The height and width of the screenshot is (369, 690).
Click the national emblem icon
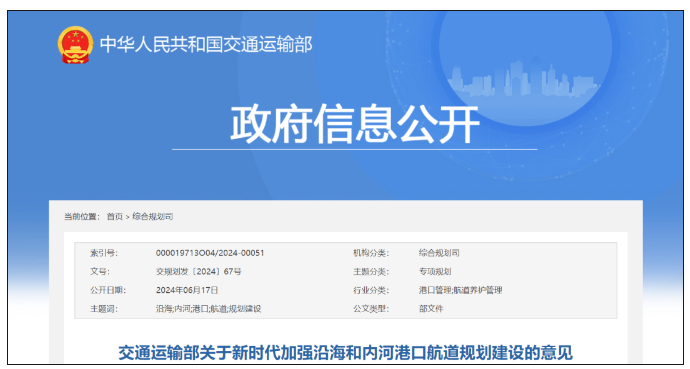pyautogui.click(x=75, y=45)
